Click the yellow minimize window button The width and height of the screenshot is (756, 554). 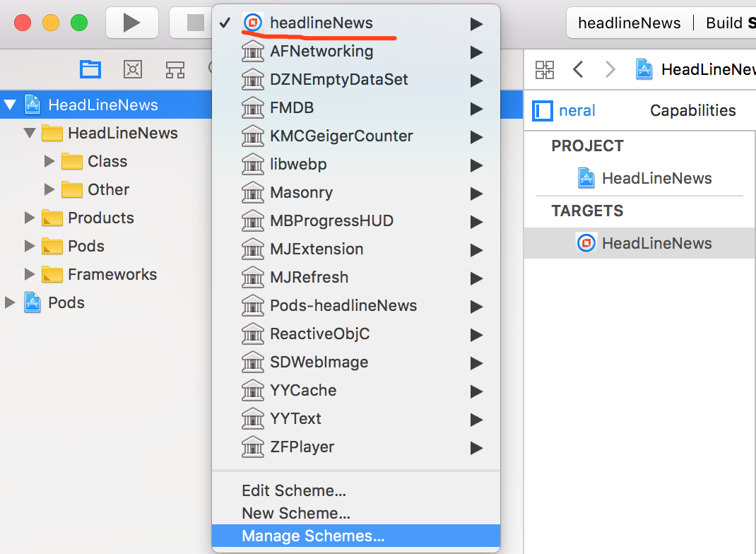51,23
